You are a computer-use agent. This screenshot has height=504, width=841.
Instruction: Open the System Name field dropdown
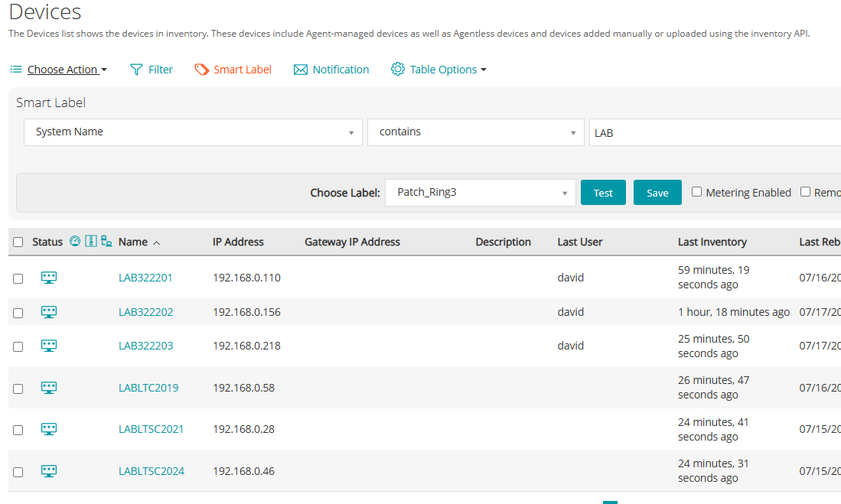pos(193,132)
